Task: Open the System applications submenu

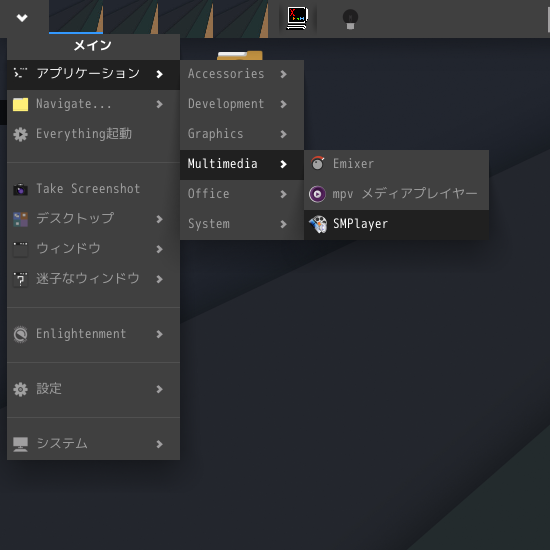Action: [242, 224]
